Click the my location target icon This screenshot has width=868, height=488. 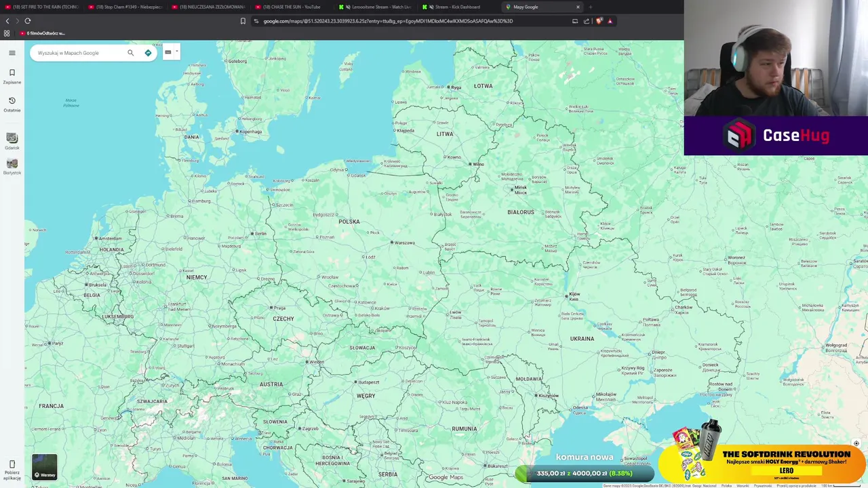click(x=856, y=444)
